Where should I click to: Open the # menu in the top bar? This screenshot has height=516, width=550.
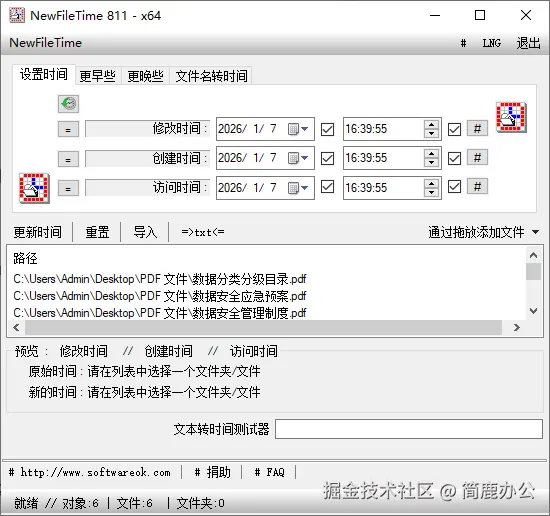click(463, 43)
